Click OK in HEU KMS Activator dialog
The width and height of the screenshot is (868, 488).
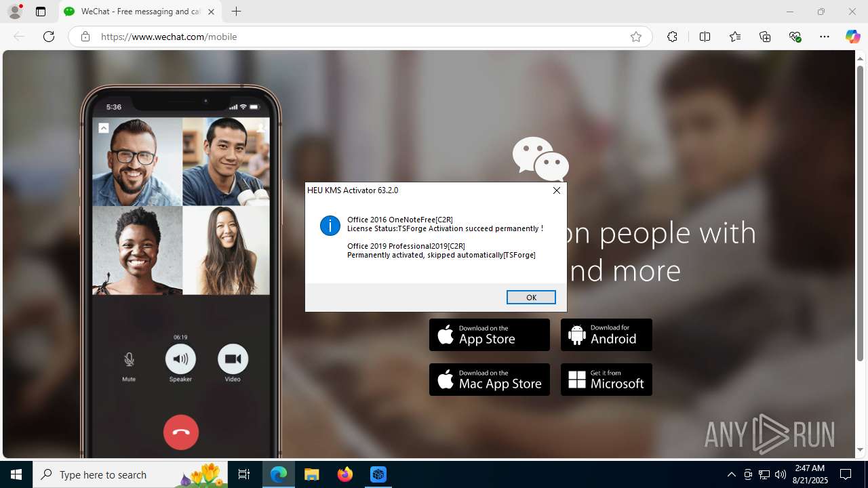click(x=531, y=297)
